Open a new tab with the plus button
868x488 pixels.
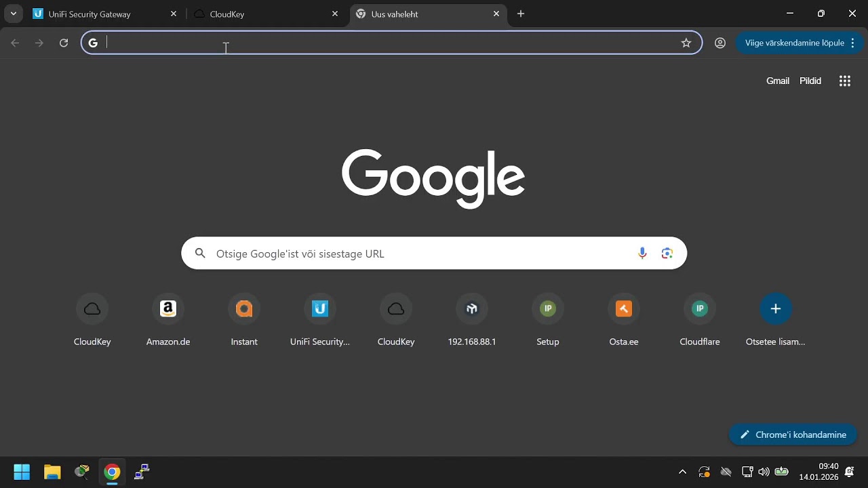pyautogui.click(x=520, y=14)
